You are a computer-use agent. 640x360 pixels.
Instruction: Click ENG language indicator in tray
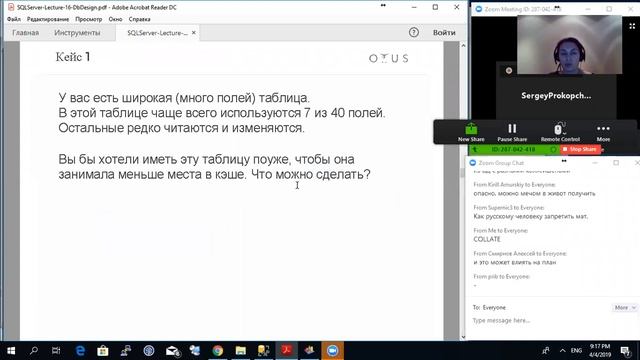tap(576, 351)
